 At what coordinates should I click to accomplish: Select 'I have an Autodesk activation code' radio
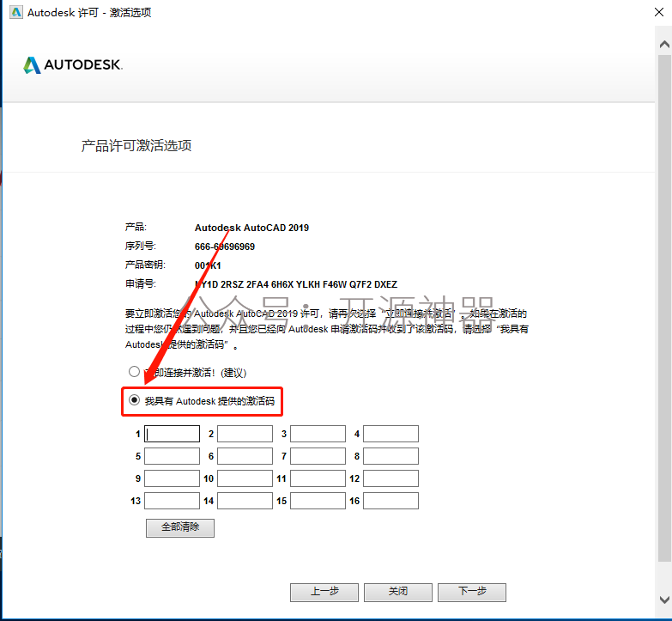[x=134, y=400]
